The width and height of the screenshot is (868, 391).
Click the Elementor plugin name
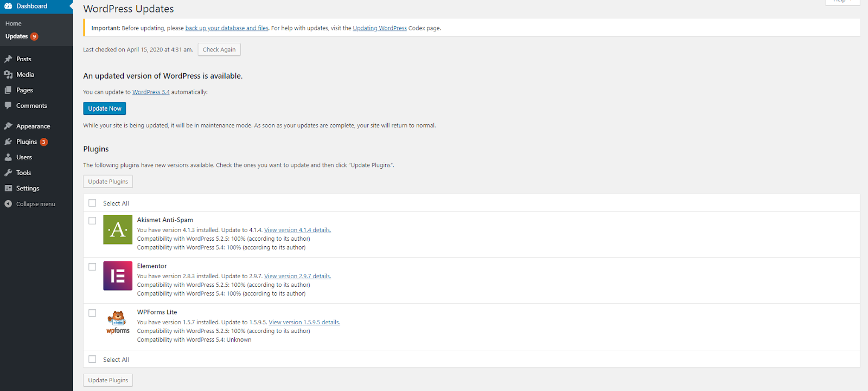(x=152, y=266)
